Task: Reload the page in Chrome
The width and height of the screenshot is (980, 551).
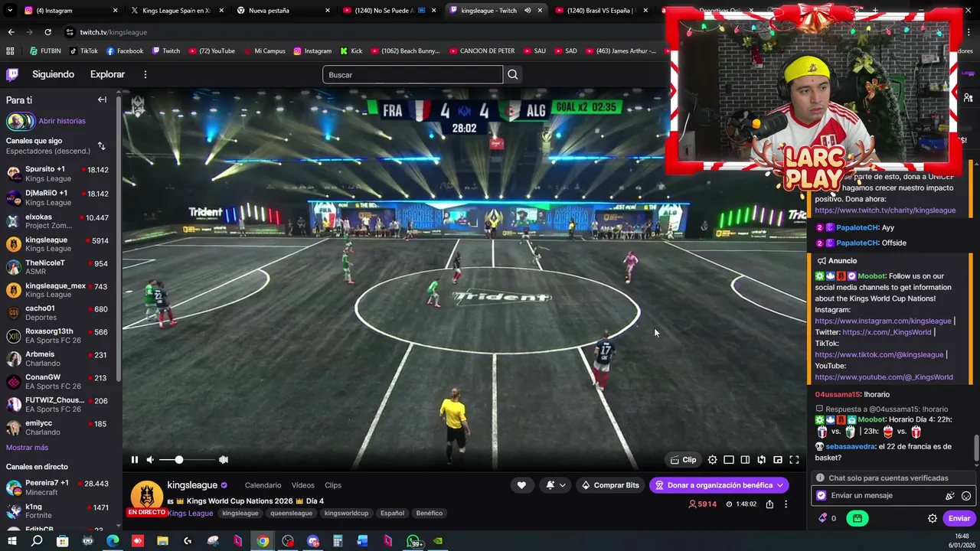Action: [47, 32]
